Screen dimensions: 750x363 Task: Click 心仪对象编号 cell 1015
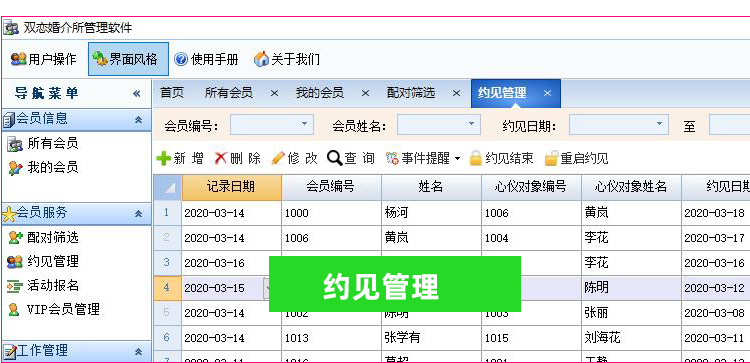[x=531, y=338]
